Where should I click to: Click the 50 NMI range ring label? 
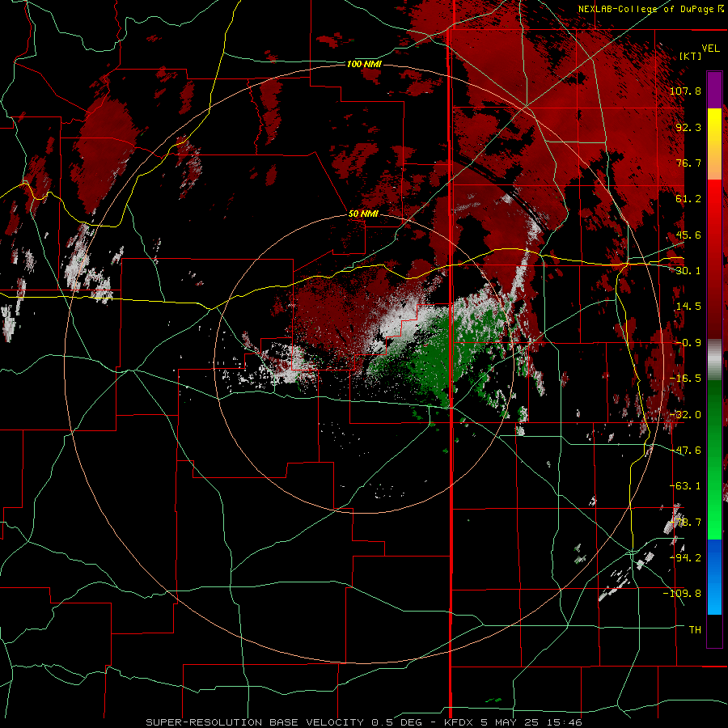pos(363,214)
